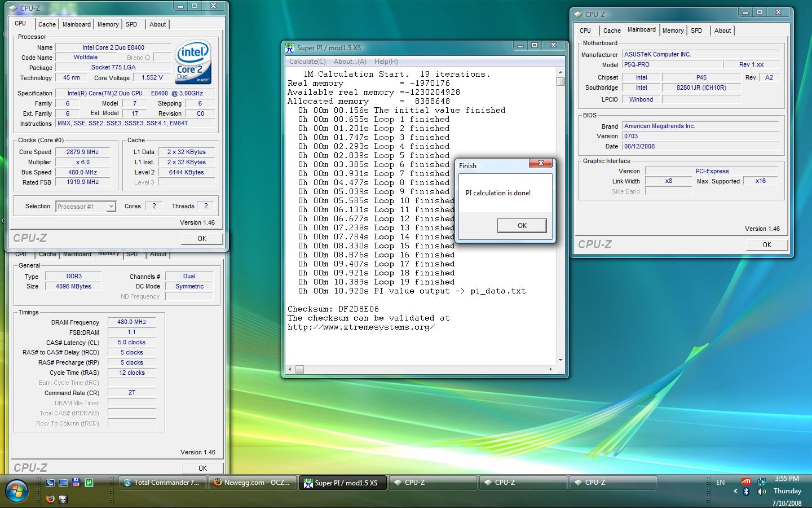Viewport: 812px width, 508px height.
Task: Click OK in the right CPU-Z Mainboard window
Action: (x=767, y=245)
